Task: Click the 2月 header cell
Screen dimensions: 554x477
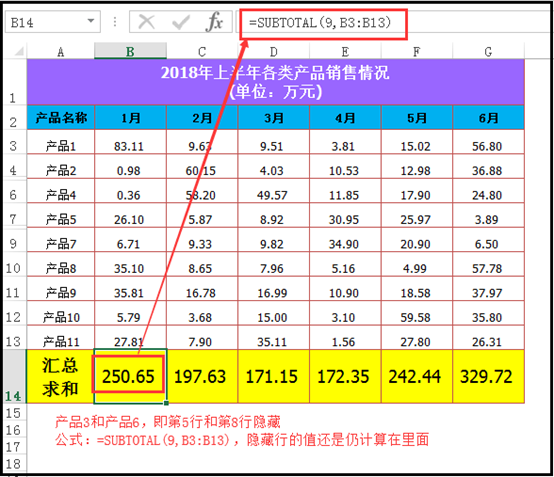Action: coord(202,117)
